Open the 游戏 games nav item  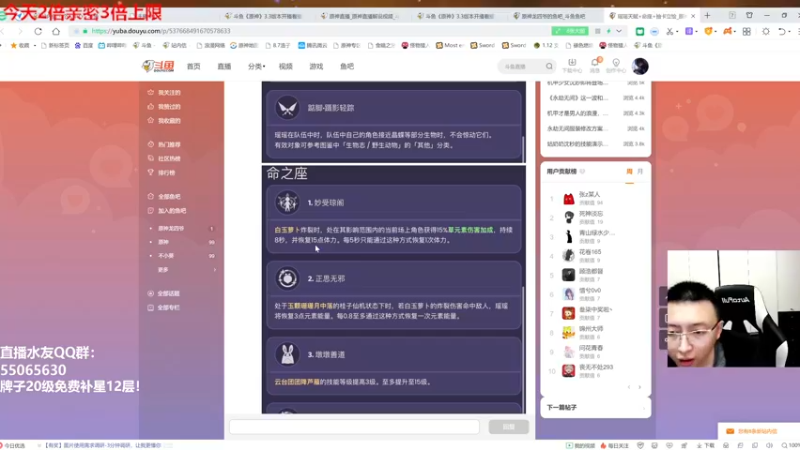point(316,66)
